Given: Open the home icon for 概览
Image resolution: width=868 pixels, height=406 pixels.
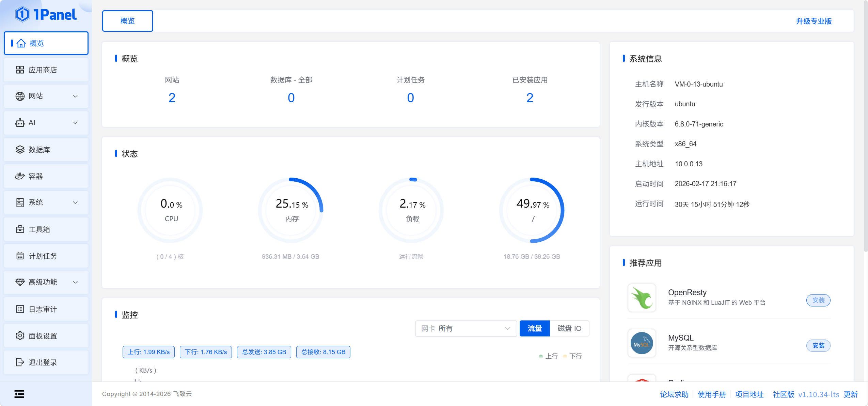Looking at the screenshot, I should click(21, 43).
